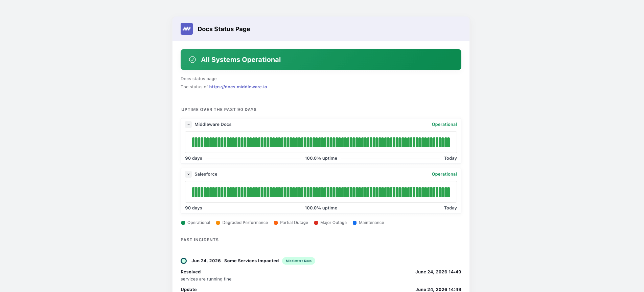Image resolution: width=644 pixels, height=292 pixels.
Task: Click Operational status of Middleware Docs
Action: tap(444, 125)
